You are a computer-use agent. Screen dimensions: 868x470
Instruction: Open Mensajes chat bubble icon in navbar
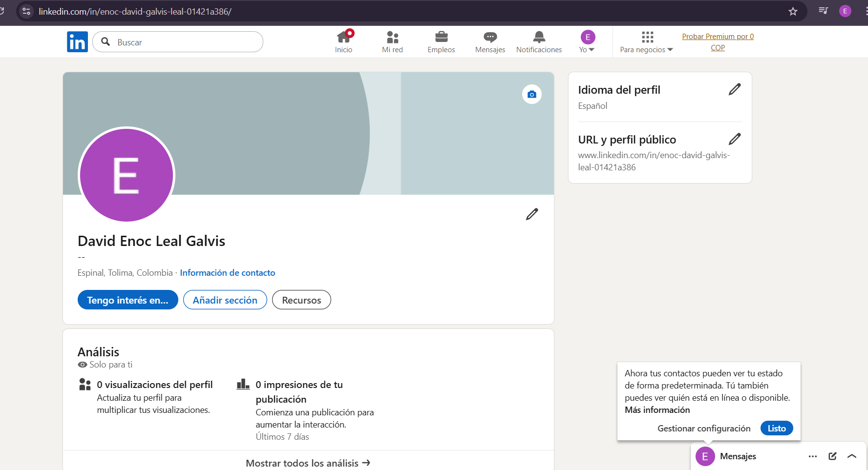490,42
